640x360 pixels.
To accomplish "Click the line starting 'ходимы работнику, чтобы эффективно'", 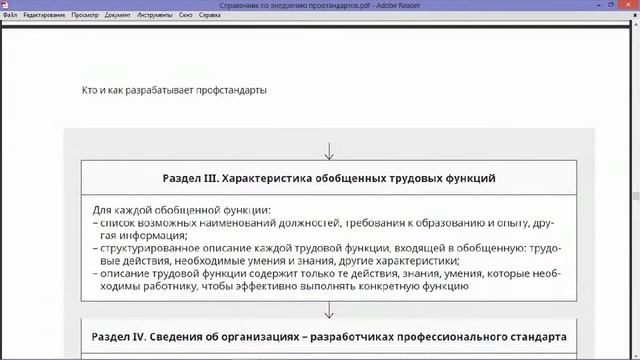I will tap(284, 286).
